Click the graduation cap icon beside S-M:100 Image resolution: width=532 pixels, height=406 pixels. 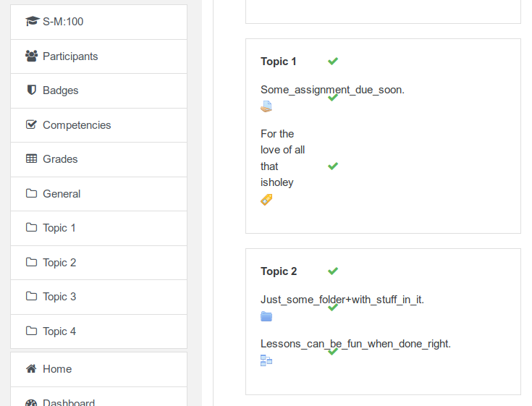[x=33, y=21]
